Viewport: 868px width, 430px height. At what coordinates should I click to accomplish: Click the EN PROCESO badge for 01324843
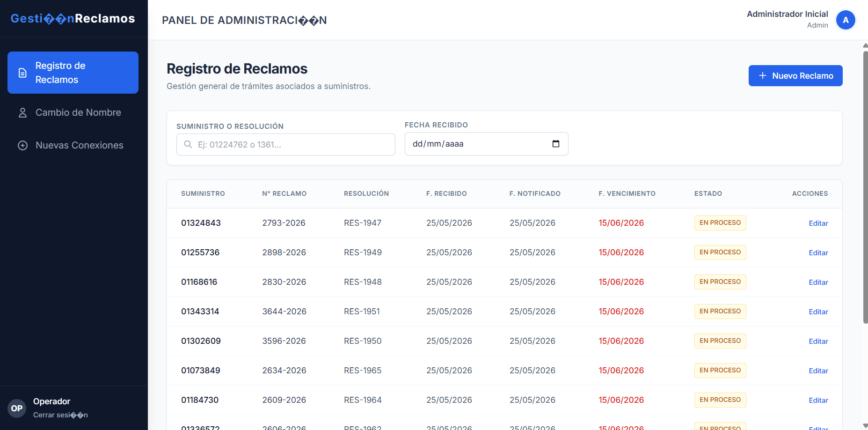[720, 223]
